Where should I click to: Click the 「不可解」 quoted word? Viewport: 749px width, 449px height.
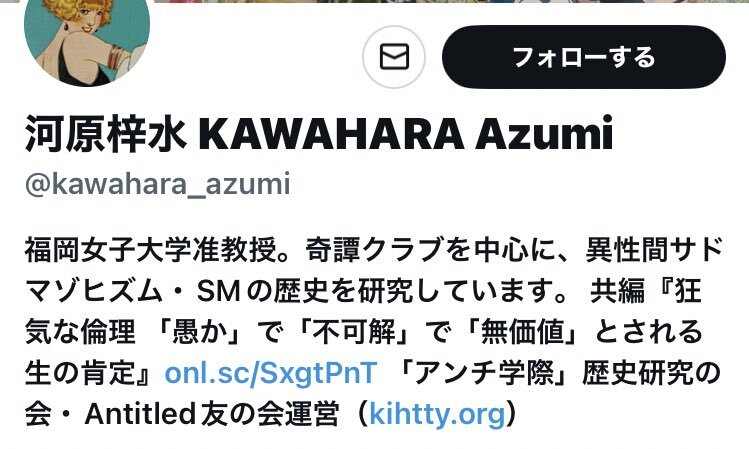coord(355,332)
